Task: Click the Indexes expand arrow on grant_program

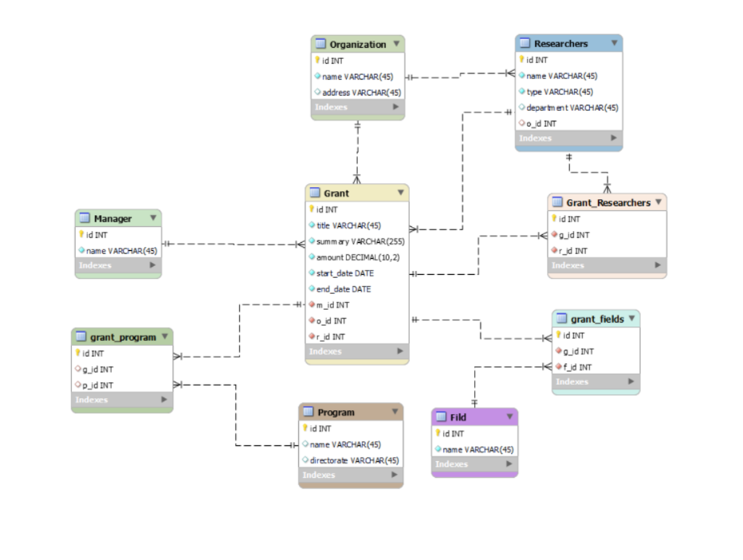Action: (165, 399)
